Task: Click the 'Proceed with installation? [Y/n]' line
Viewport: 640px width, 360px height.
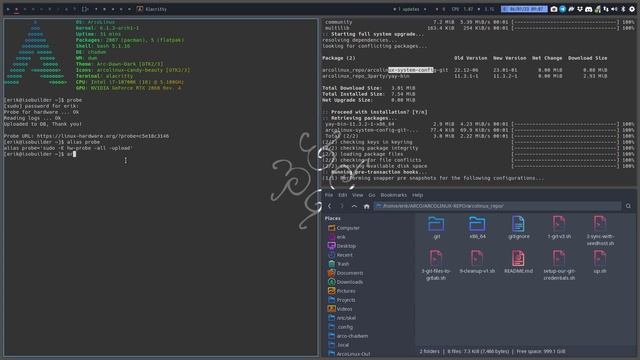Action: point(379,112)
